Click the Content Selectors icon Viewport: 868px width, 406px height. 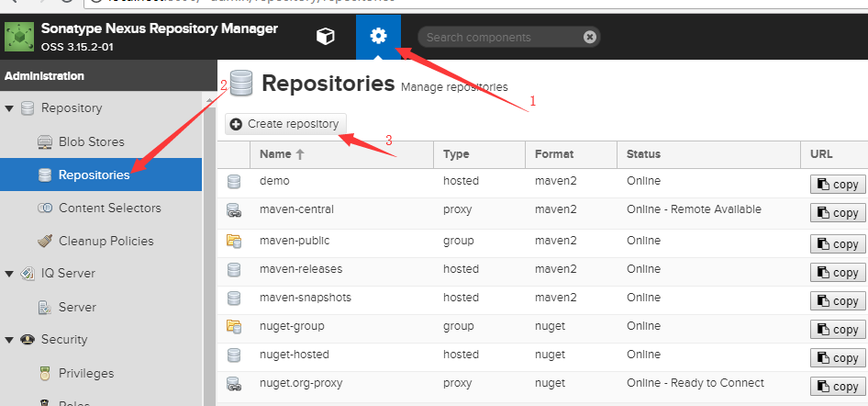[x=45, y=209]
